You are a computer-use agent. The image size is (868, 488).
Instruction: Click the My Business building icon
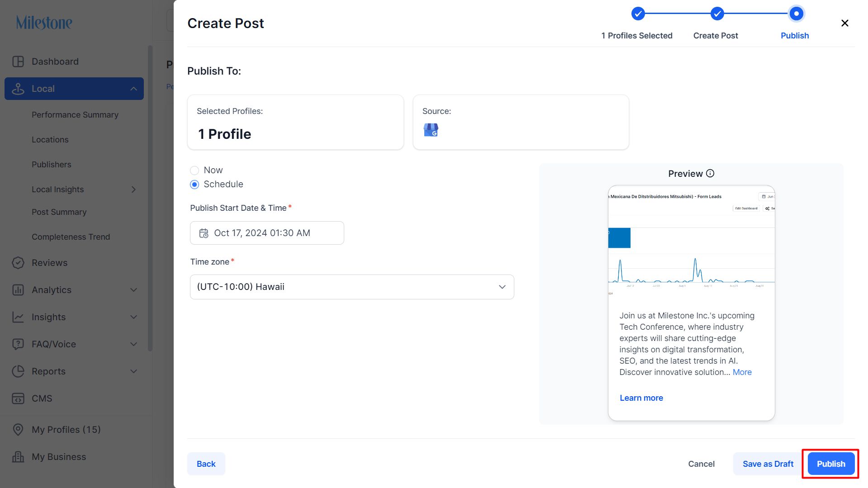(x=18, y=457)
